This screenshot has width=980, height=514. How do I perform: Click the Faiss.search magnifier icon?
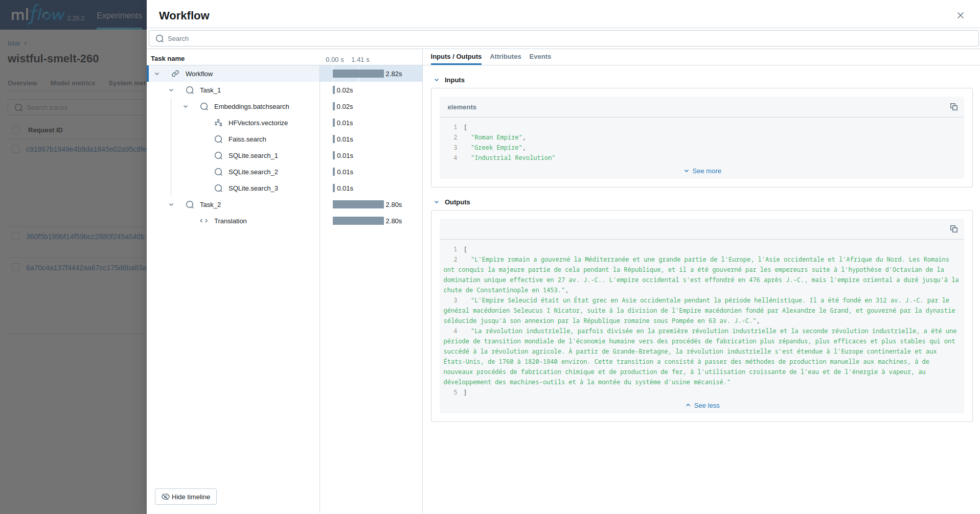pyautogui.click(x=218, y=139)
